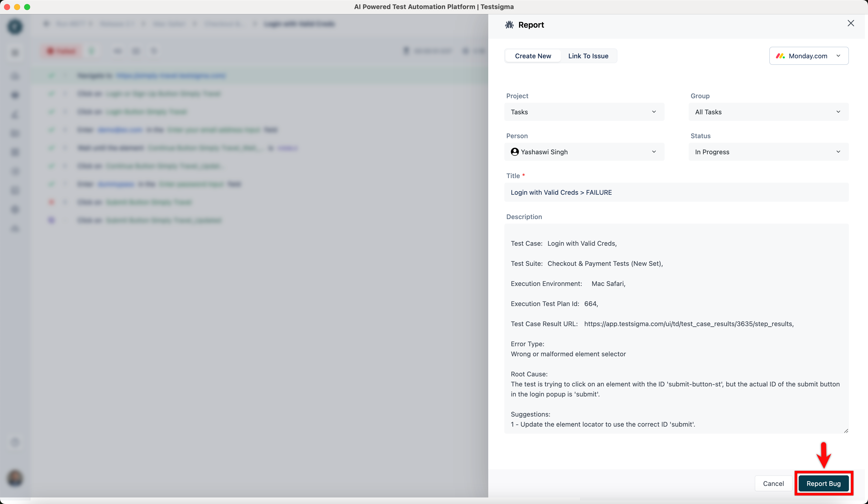The height and width of the screenshot is (504, 868).
Task: Click the Testsigma logo at top left
Action: point(15,27)
